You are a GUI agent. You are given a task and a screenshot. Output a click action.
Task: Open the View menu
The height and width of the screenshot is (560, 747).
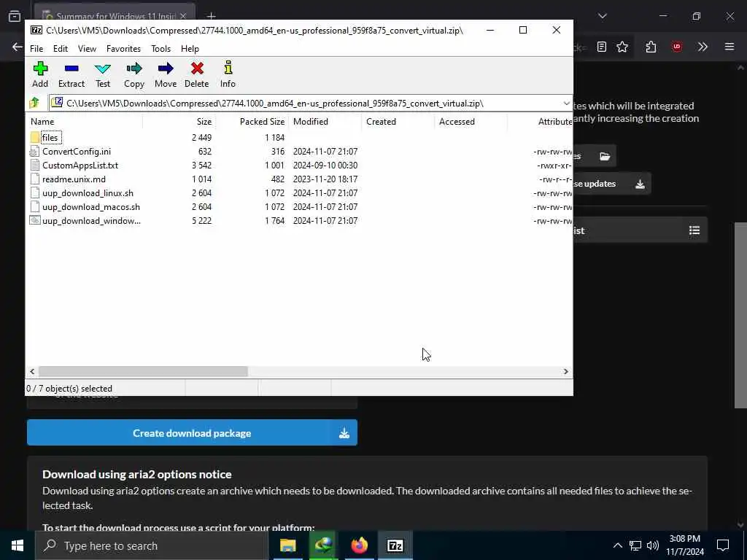(88, 49)
